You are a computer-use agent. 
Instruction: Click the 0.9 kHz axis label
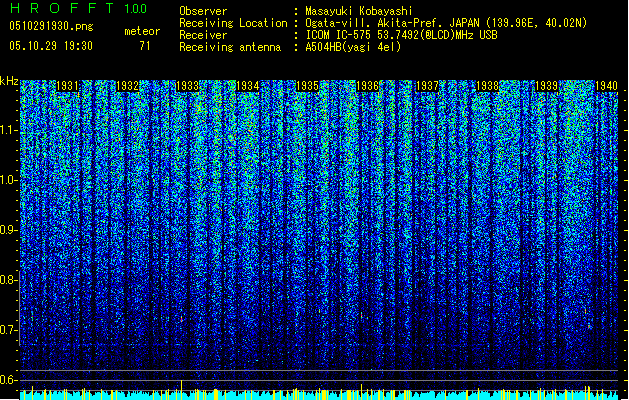[x=9, y=230]
